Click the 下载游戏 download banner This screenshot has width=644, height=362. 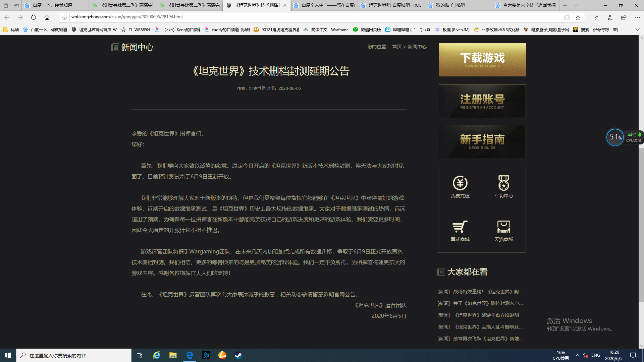(482, 60)
